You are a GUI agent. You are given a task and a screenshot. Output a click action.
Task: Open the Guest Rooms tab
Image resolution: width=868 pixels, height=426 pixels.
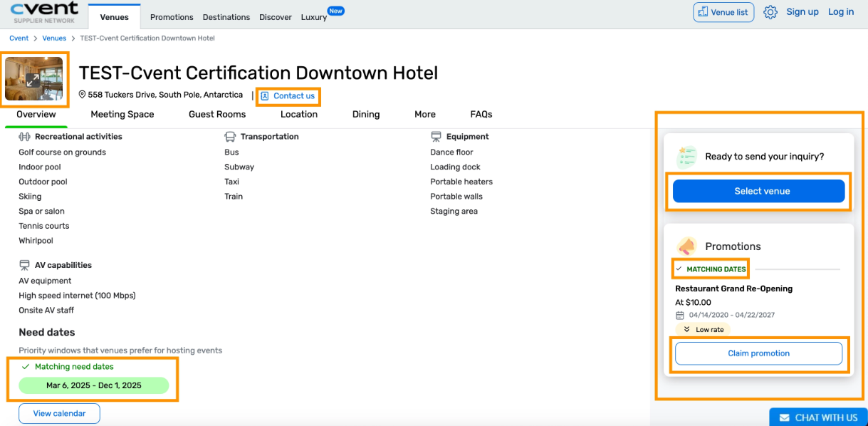click(x=217, y=114)
